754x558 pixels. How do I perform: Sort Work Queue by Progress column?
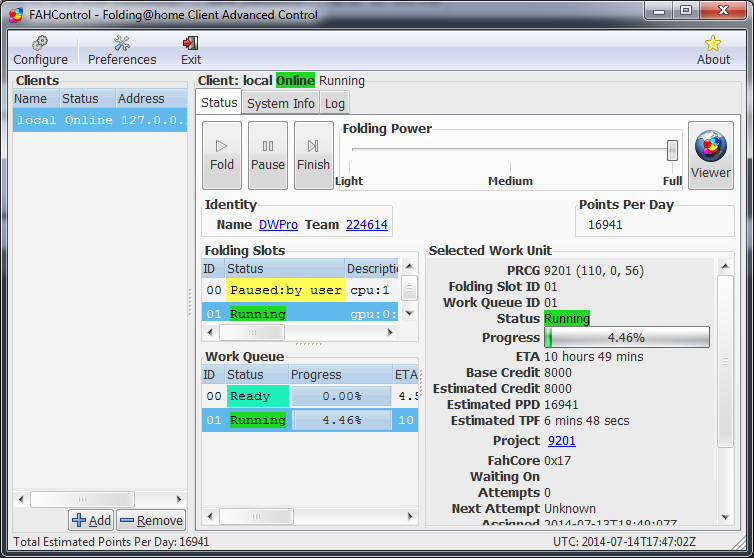pyautogui.click(x=341, y=375)
